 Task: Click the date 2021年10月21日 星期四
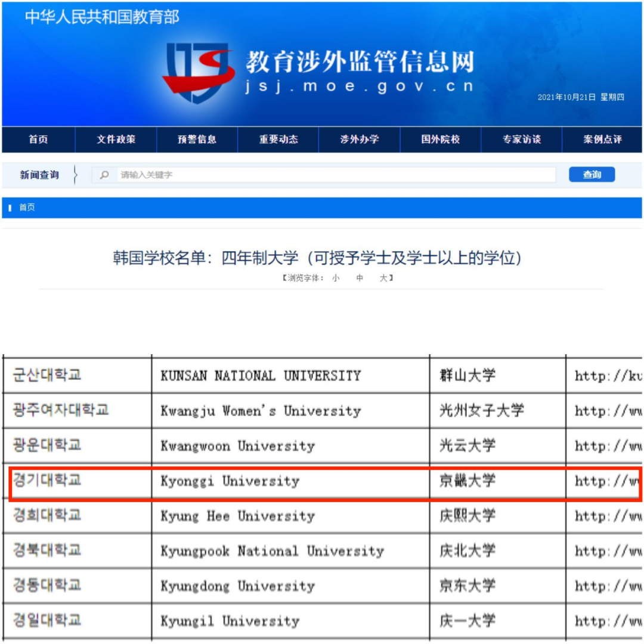(581, 97)
